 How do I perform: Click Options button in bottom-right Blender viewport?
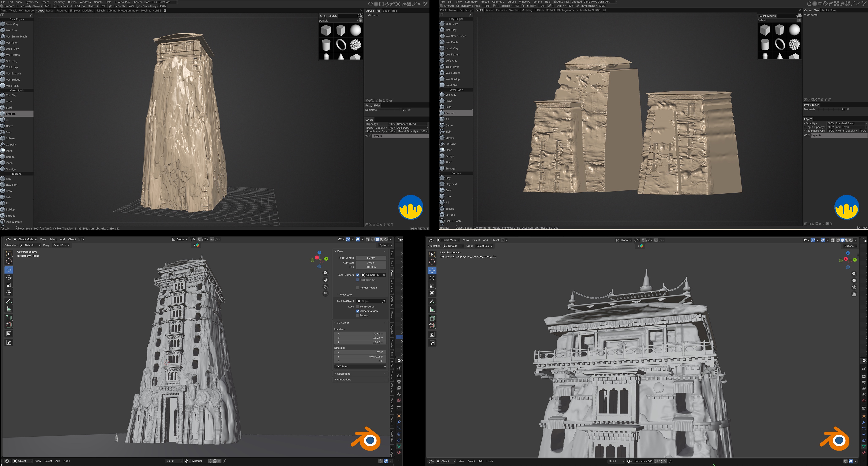click(850, 246)
